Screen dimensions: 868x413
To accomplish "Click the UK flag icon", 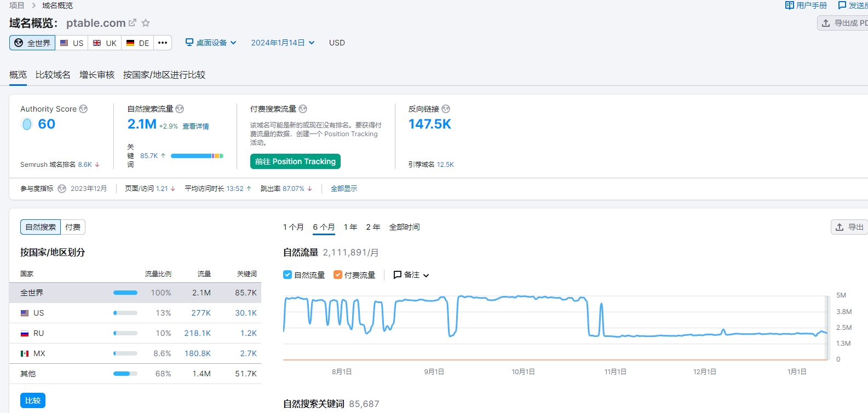I will [x=97, y=43].
